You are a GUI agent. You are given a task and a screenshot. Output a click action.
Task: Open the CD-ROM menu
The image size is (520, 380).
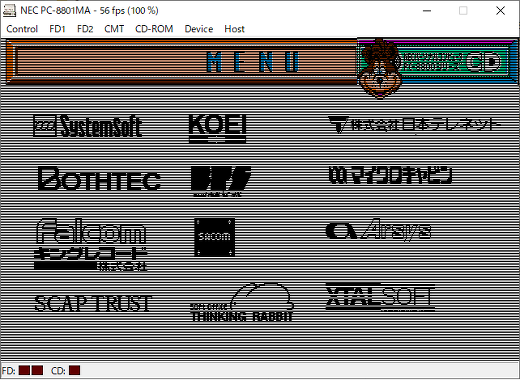tap(154, 29)
